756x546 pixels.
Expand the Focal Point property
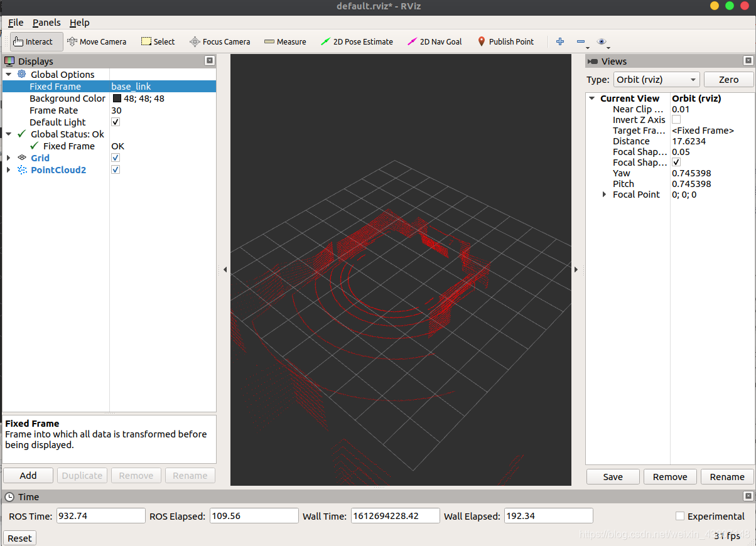[605, 195]
